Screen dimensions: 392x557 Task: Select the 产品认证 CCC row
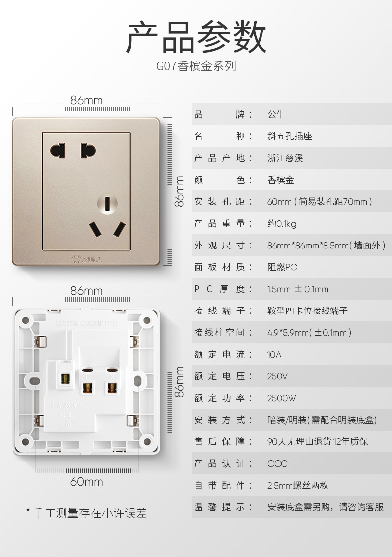[x=291, y=463]
